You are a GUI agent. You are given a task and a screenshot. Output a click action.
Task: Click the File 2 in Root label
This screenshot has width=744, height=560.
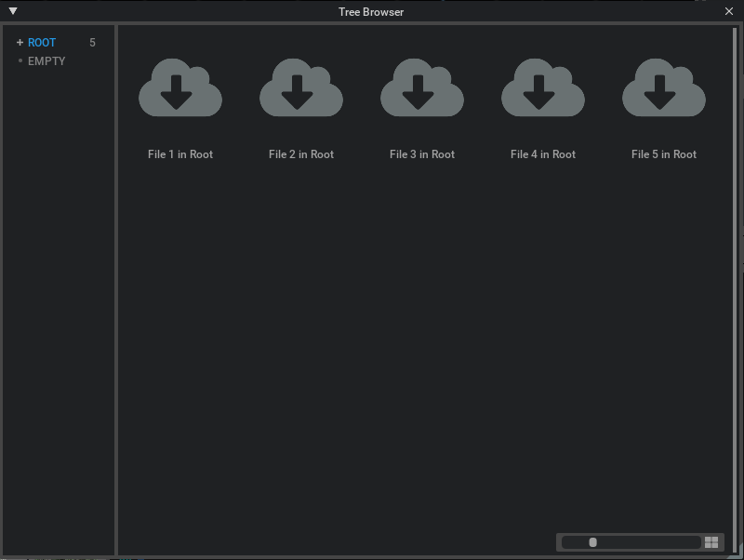pos(300,154)
